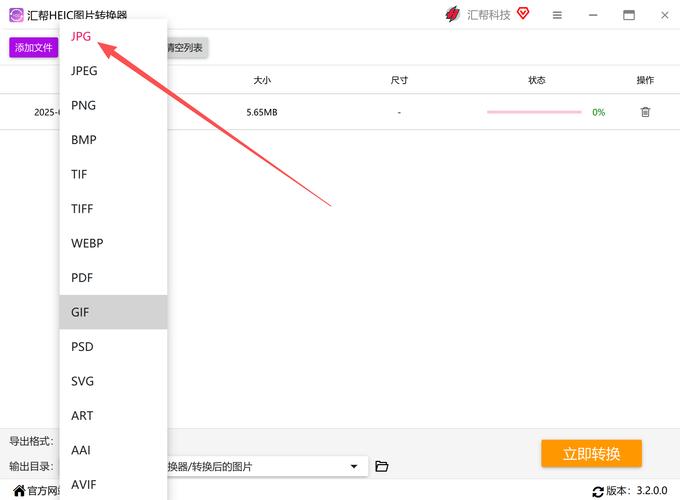Open 官方网站 home link
This screenshot has width=680, height=500.
pyautogui.click(x=37, y=491)
